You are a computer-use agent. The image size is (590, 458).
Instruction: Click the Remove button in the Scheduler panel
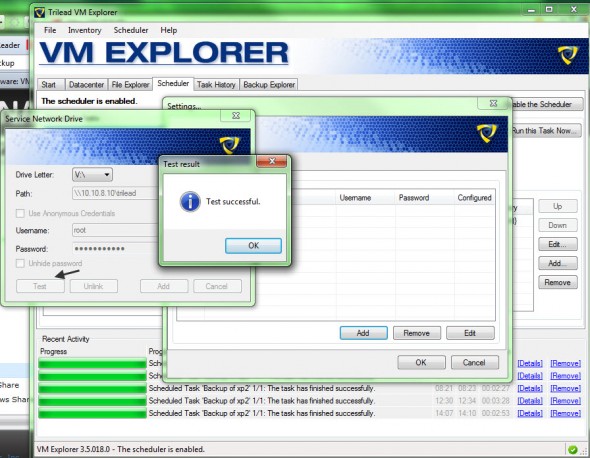558,282
